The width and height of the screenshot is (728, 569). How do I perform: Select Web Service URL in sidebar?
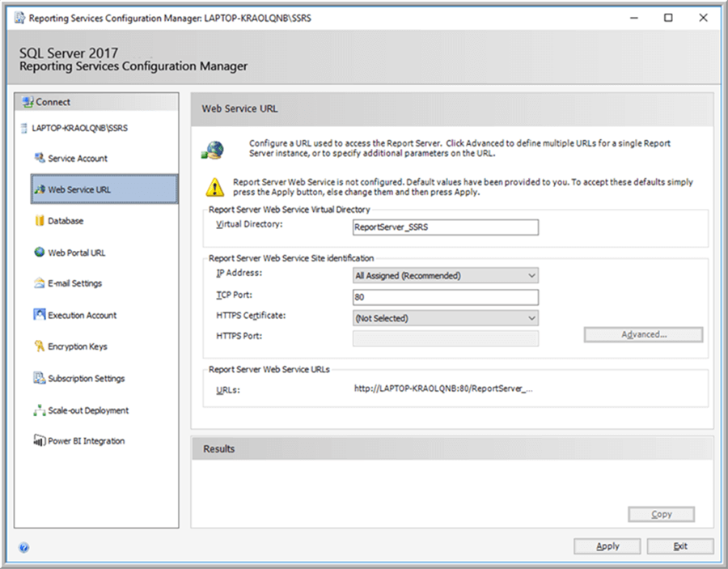[x=104, y=189]
